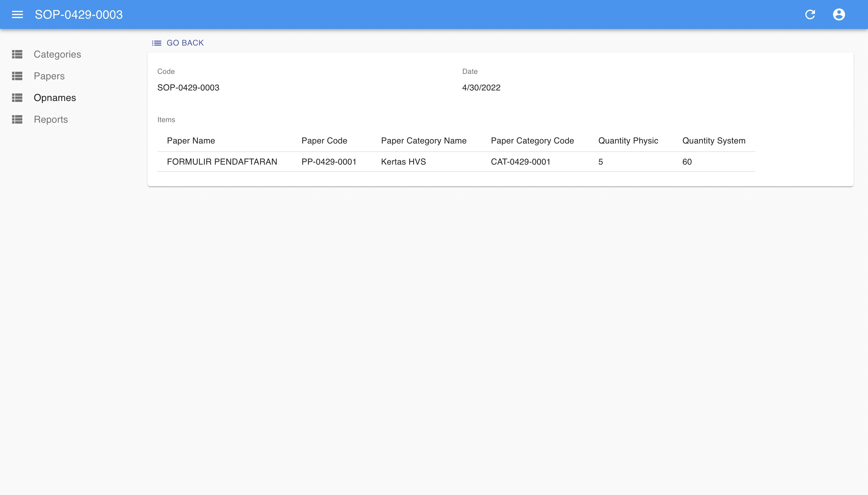Click the Opnames list icon

(x=17, y=98)
